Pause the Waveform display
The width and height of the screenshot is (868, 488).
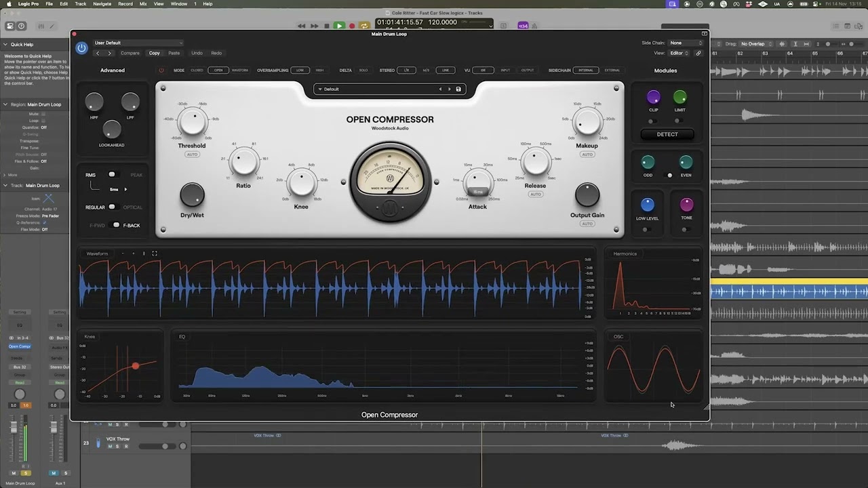144,253
